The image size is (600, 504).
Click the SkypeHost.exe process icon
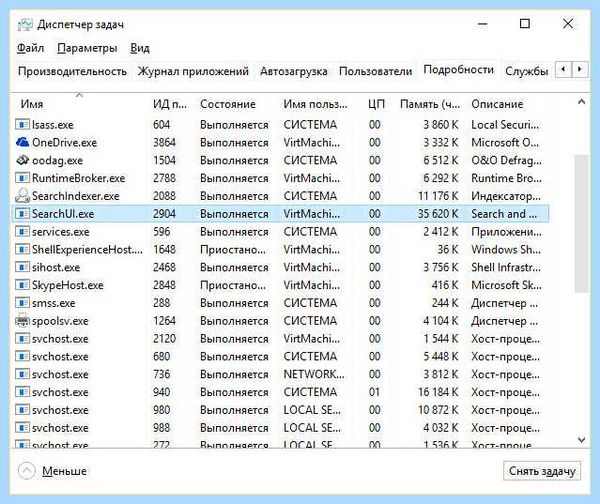pyautogui.click(x=22, y=285)
